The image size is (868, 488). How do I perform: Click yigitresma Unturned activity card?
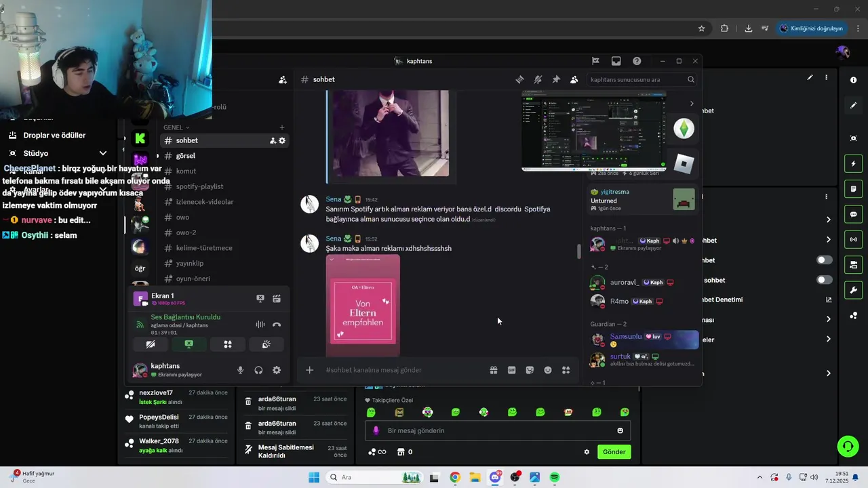[643, 200]
